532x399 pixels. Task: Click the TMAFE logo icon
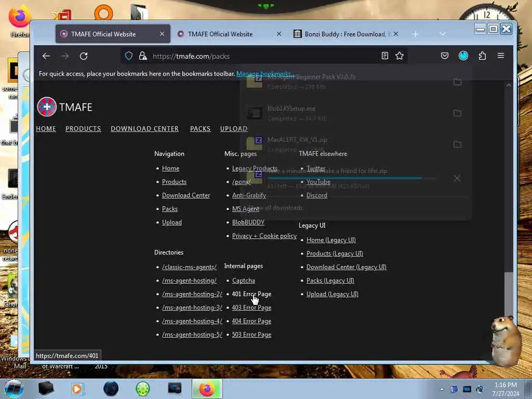pos(47,107)
